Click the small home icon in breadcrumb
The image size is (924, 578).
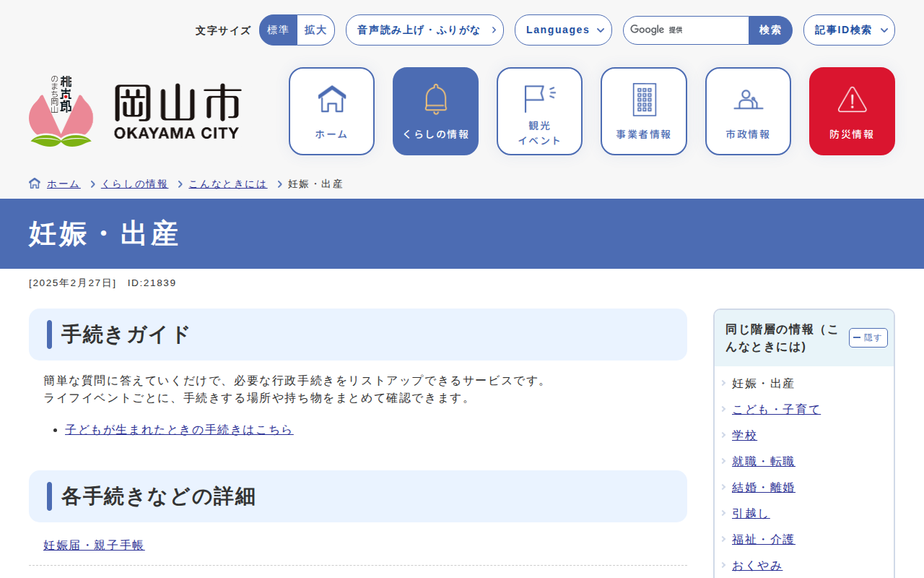[35, 184]
